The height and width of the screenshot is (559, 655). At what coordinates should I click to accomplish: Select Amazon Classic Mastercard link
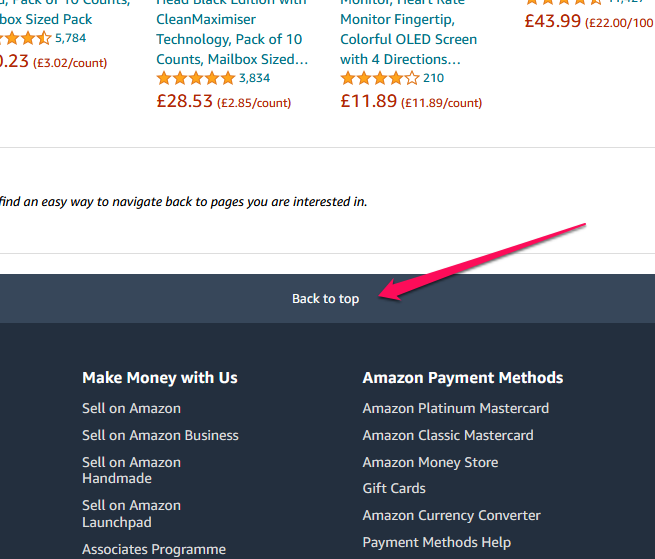447,435
